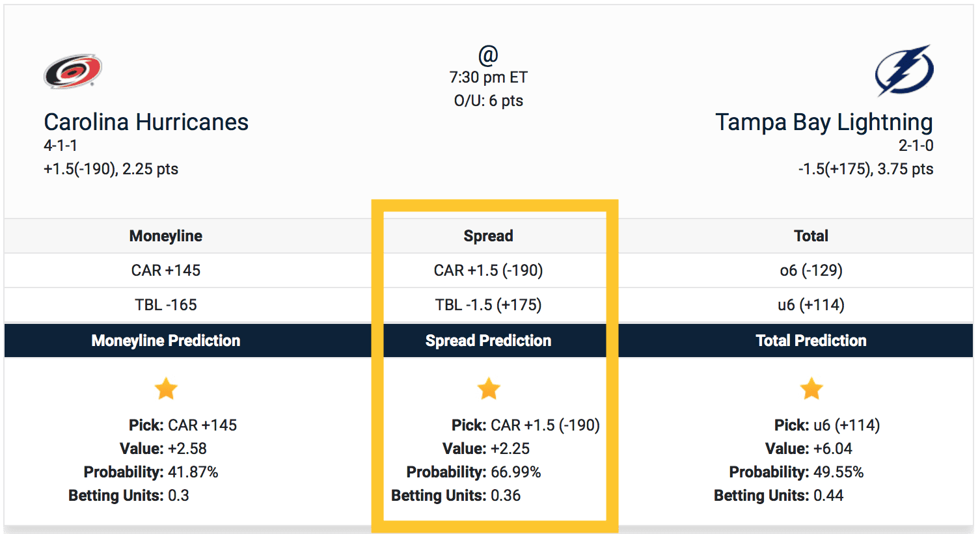980x534 pixels.
Task: Open the Tampa Bay Lightning team name
Action: 824,122
